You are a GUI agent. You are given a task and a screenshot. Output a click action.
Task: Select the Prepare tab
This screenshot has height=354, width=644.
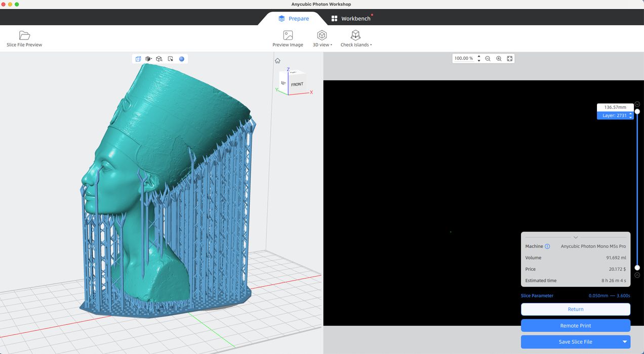(x=294, y=19)
